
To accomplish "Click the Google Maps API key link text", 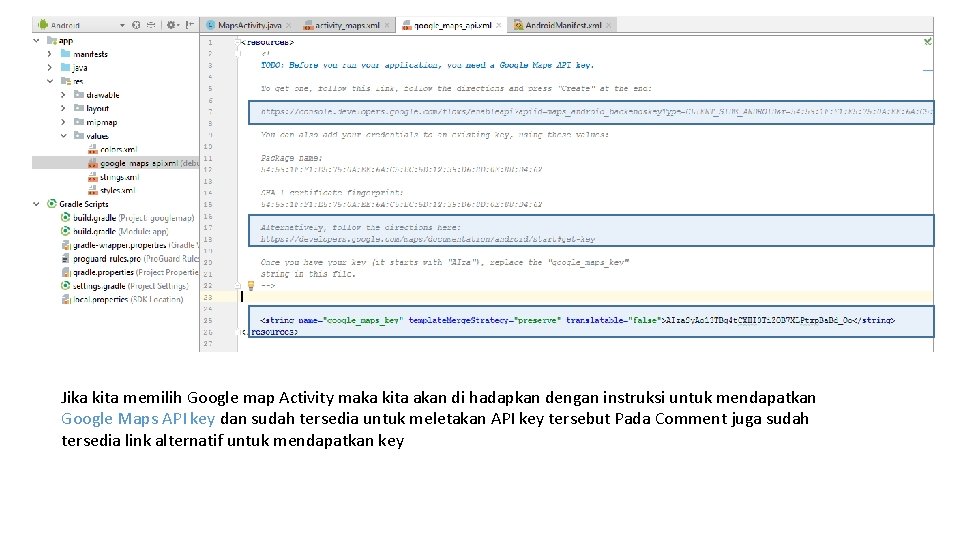I will pyautogui.click(x=138, y=419).
